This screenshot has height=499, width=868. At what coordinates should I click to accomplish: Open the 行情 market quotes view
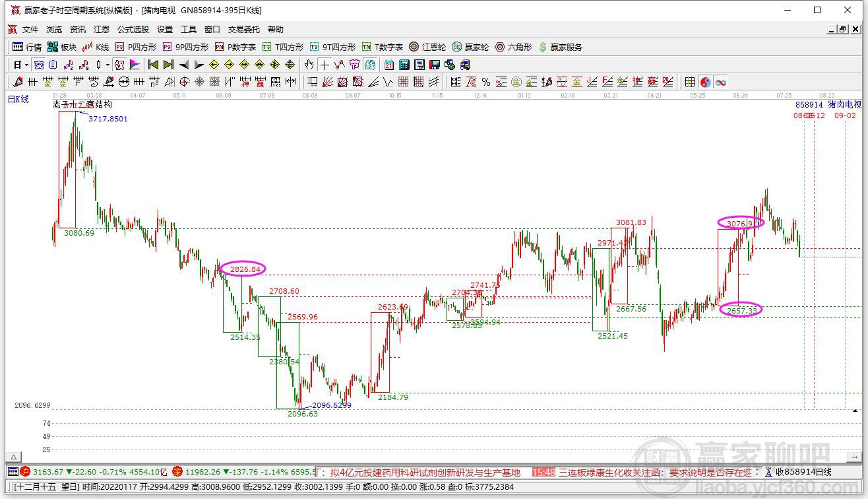[x=27, y=47]
